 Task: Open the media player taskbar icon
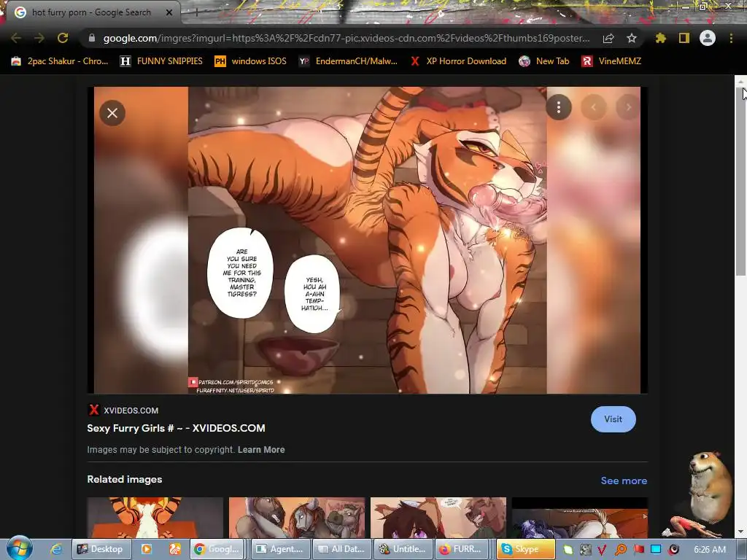point(146,549)
